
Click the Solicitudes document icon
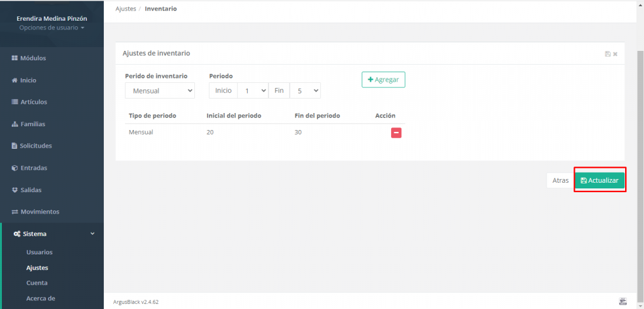coord(14,146)
